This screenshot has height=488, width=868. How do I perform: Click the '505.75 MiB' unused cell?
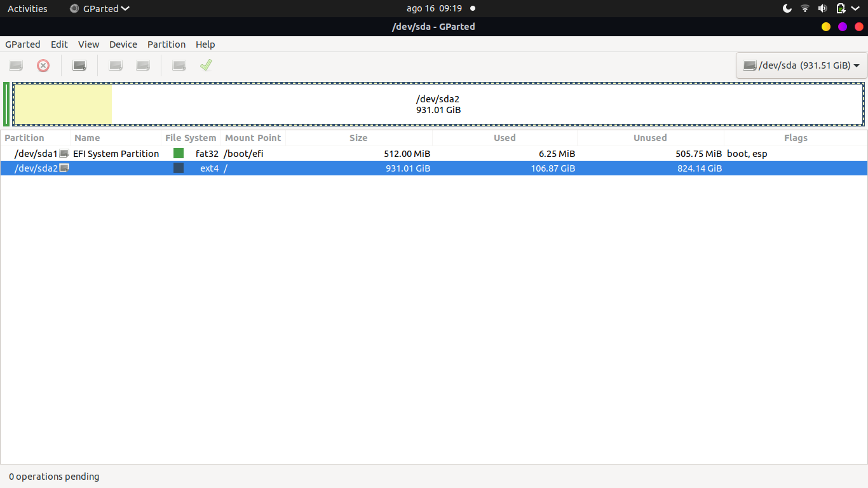699,154
